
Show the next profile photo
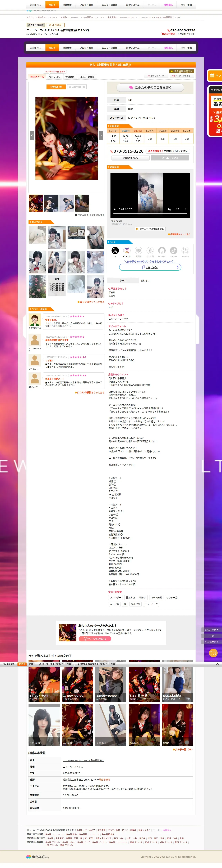point(101,135)
